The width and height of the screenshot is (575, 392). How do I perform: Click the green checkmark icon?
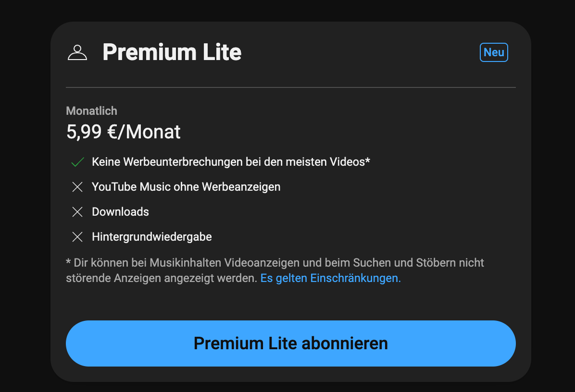(x=77, y=162)
